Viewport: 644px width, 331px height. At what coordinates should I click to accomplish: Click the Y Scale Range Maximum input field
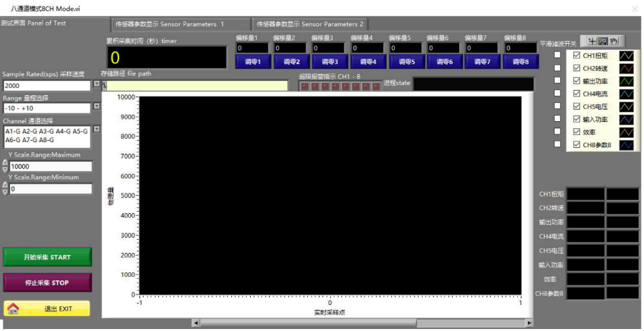(x=49, y=167)
